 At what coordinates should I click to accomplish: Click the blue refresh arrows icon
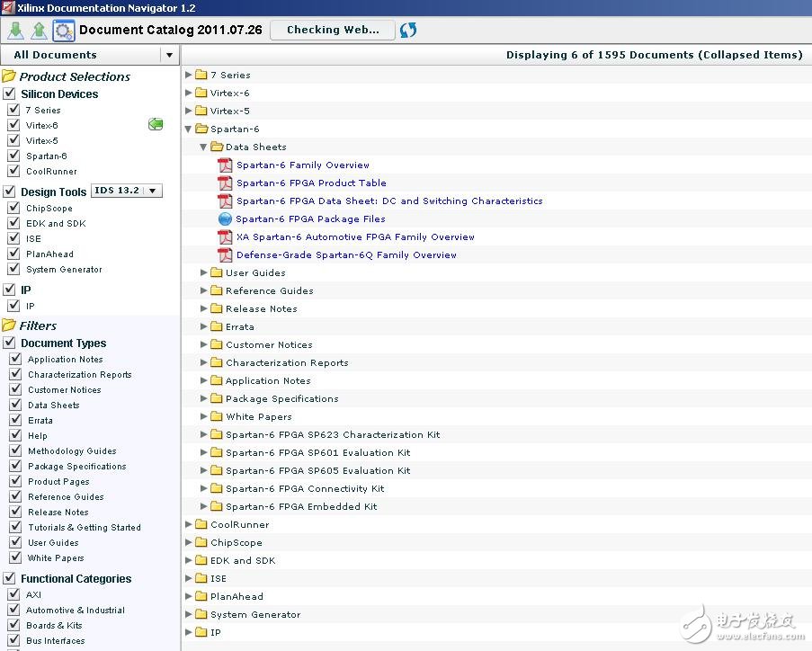tap(408, 30)
